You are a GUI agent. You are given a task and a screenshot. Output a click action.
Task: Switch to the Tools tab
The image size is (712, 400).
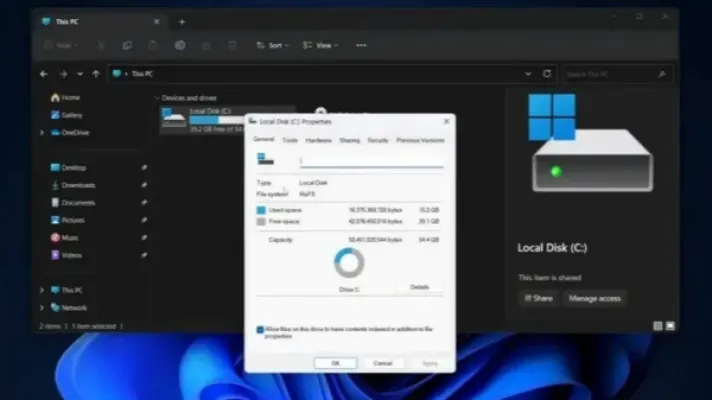(x=290, y=140)
